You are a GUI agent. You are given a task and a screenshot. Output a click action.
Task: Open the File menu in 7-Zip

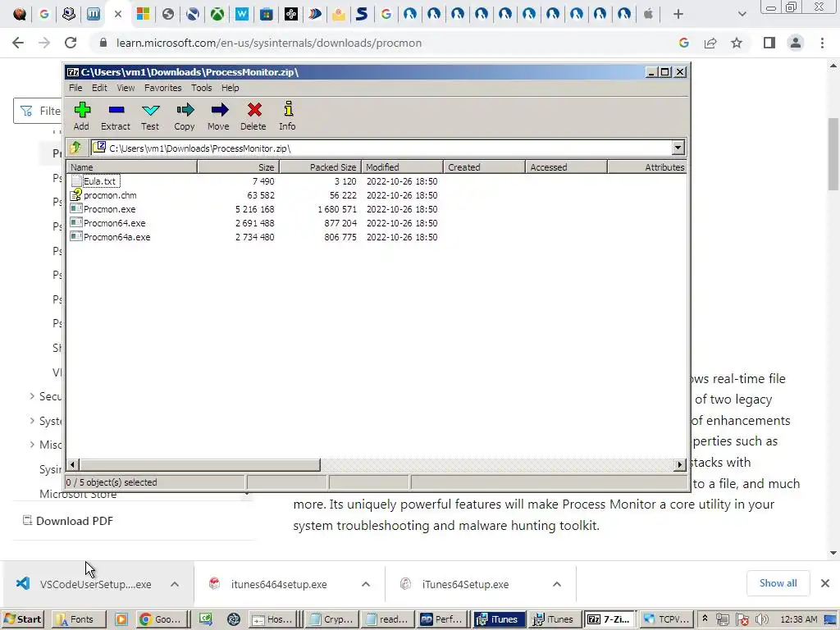click(x=75, y=88)
